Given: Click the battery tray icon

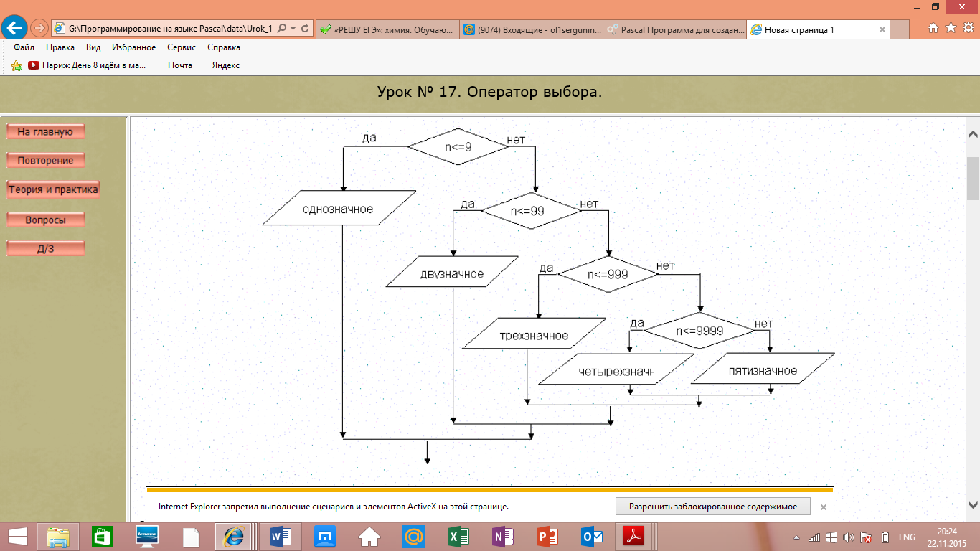Looking at the screenshot, I should pyautogui.click(x=885, y=537).
